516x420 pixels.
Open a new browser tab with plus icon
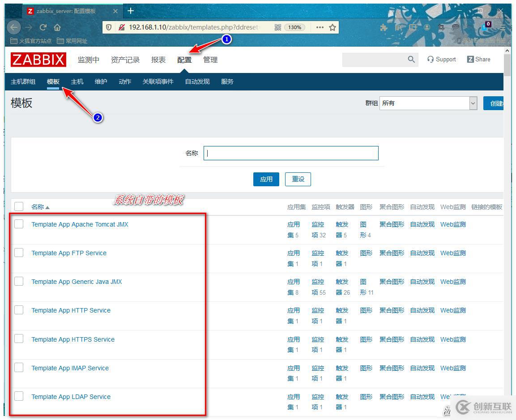[x=131, y=11]
